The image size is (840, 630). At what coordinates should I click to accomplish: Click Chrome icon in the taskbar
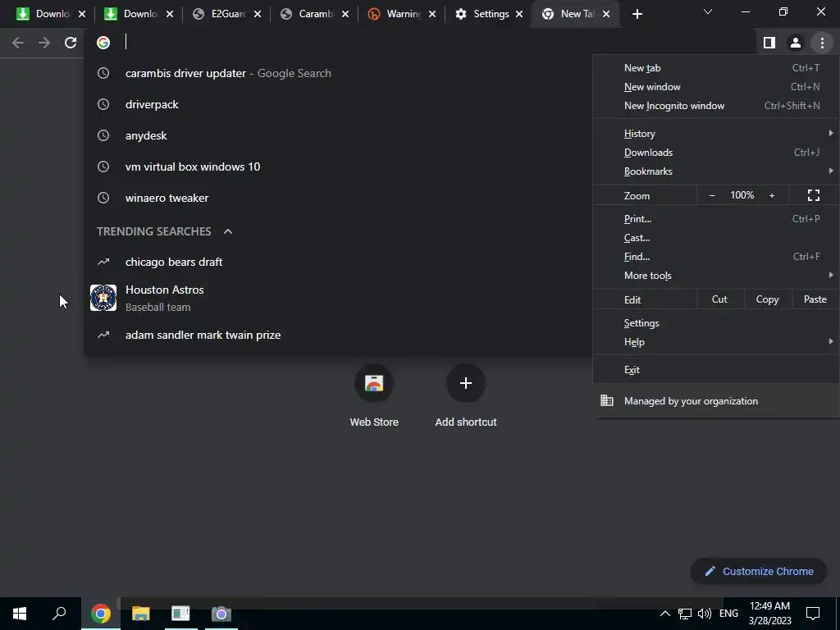[x=101, y=614]
